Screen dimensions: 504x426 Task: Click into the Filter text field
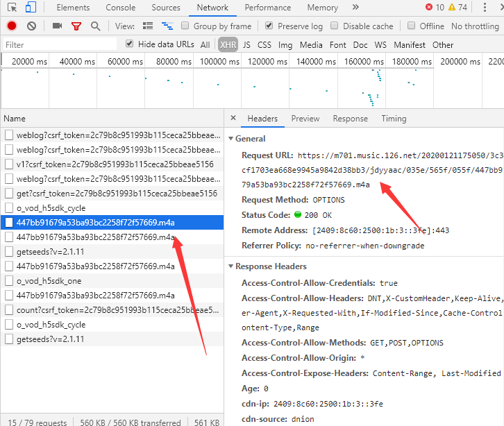click(x=60, y=44)
